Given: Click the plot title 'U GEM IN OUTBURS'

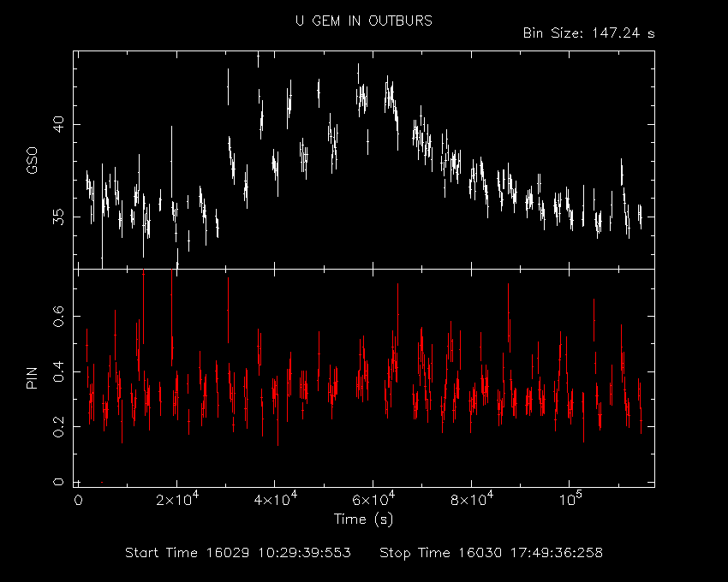Looking at the screenshot, I should (364, 21).
